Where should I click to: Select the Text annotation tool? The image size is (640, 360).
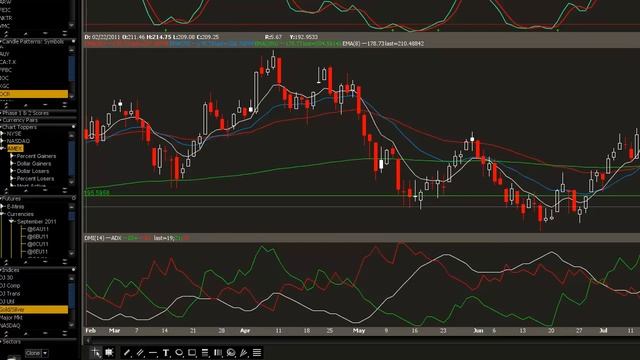(166, 353)
